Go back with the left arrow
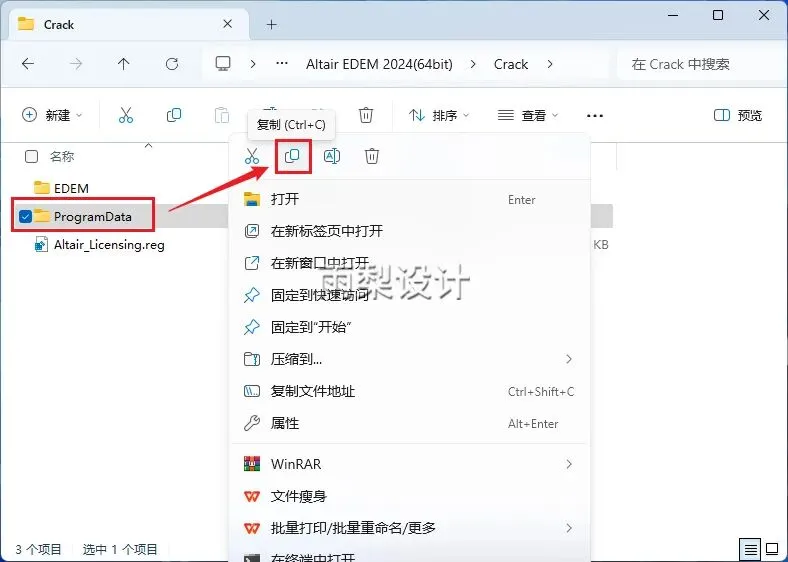 click(28, 64)
